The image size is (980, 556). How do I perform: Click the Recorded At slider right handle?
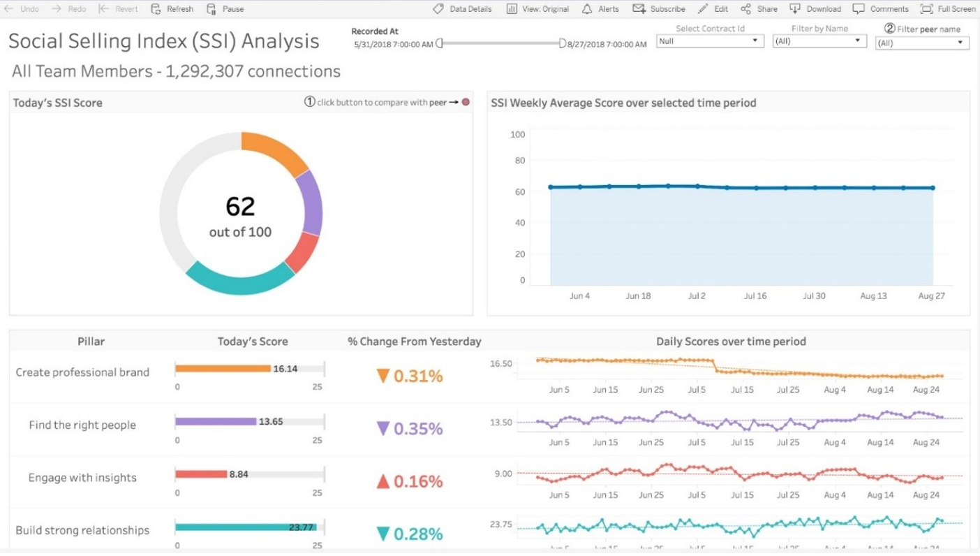563,43
